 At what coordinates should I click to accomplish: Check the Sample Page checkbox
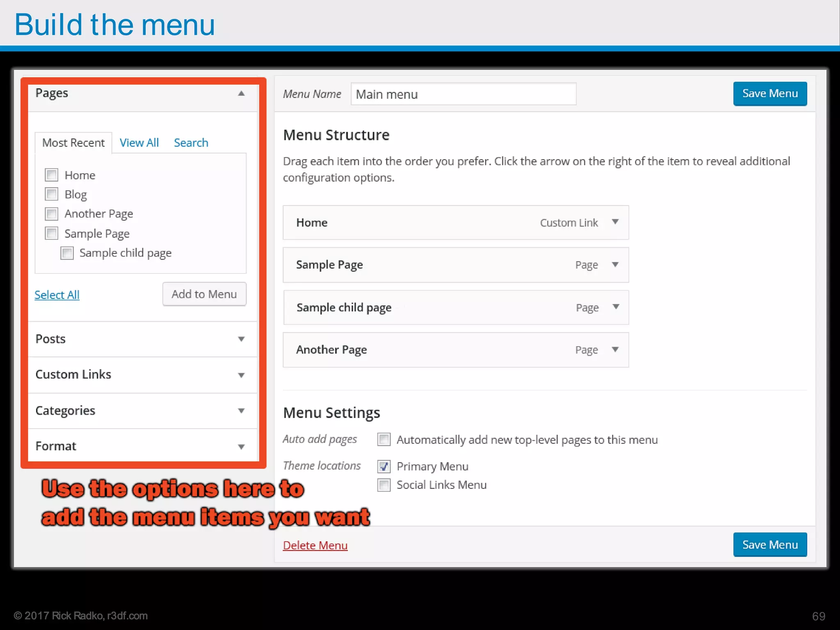52,233
